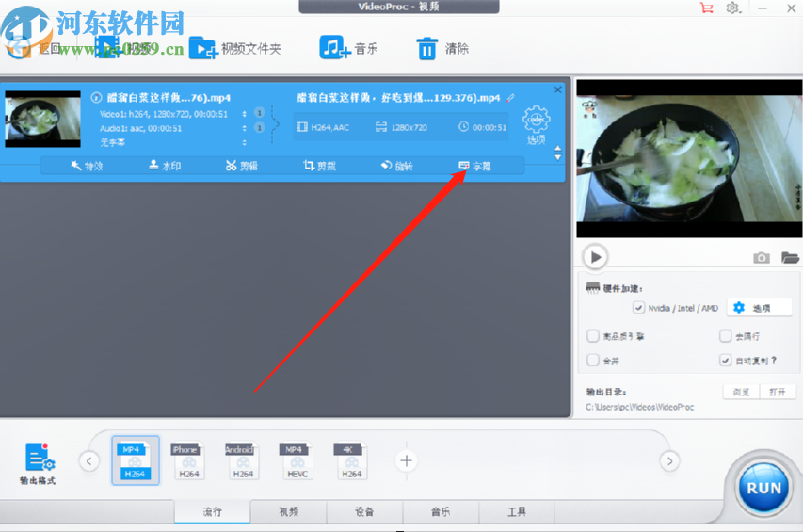Viewport: 803px width, 532px height.
Task: Click the 1280x720 output resolution label
Action: (401, 127)
